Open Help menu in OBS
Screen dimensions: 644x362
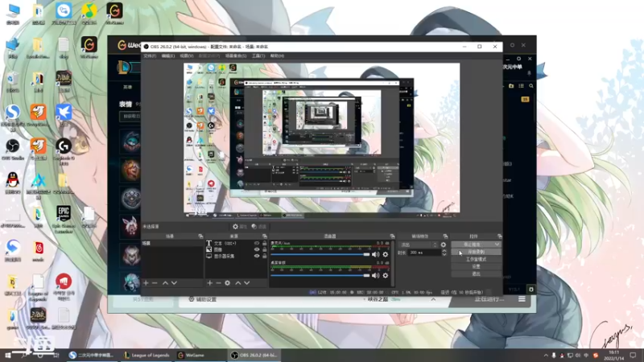pyautogui.click(x=277, y=56)
